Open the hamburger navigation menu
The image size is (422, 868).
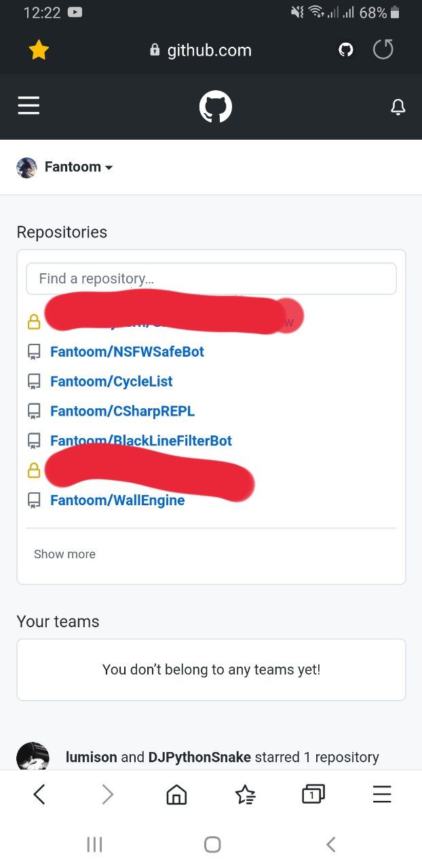coord(28,106)
